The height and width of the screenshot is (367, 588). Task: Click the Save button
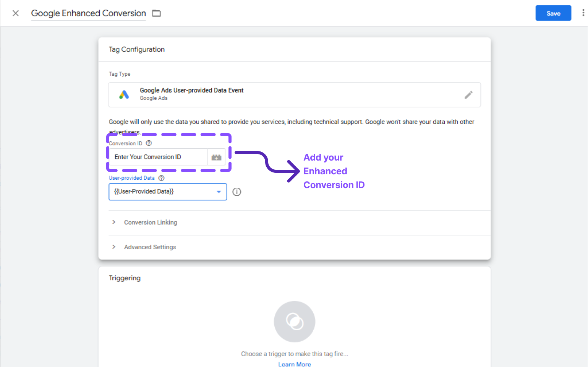click(x=553, y=13)
